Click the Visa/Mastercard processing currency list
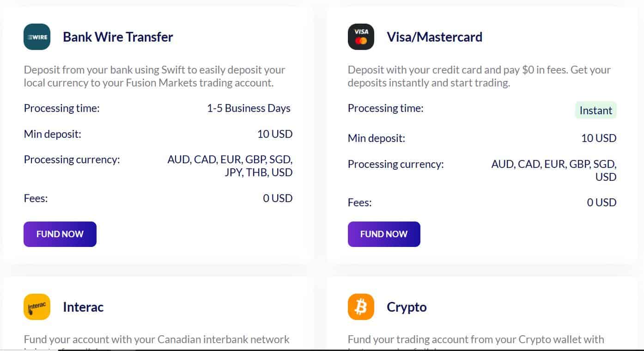644x351 pixels. coord(553,171)
